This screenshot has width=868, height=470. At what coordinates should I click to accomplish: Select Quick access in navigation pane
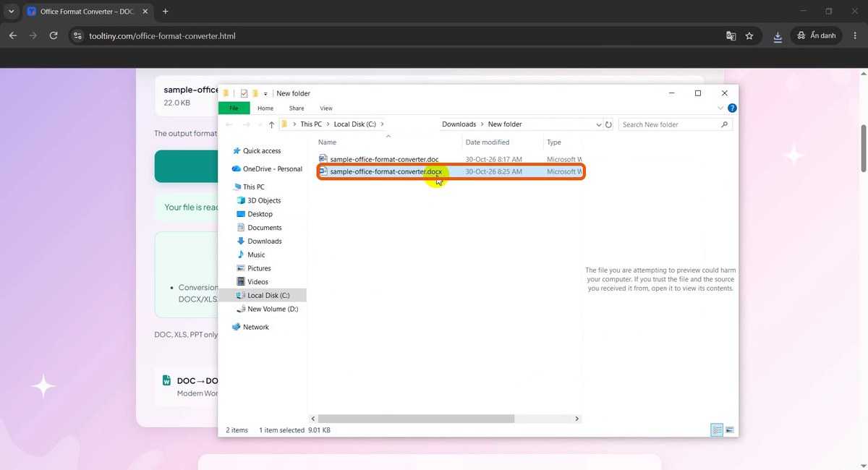coord(262,151)
